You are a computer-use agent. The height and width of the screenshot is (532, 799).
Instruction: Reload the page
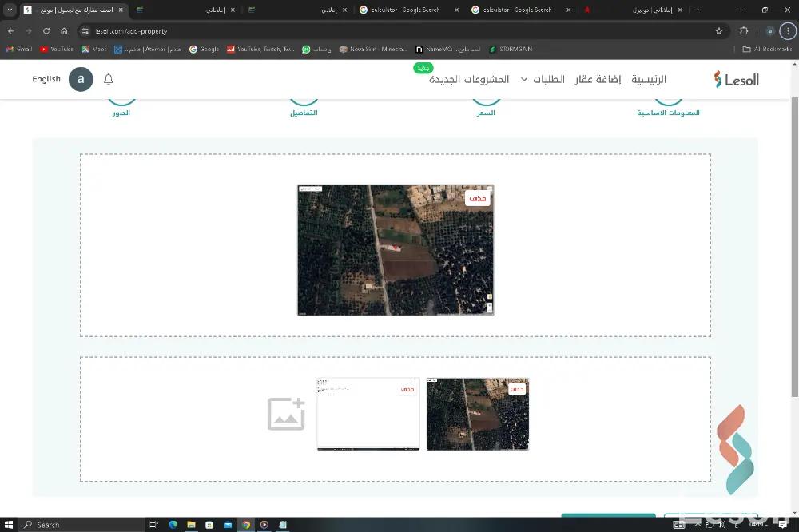tap(46, 31)
